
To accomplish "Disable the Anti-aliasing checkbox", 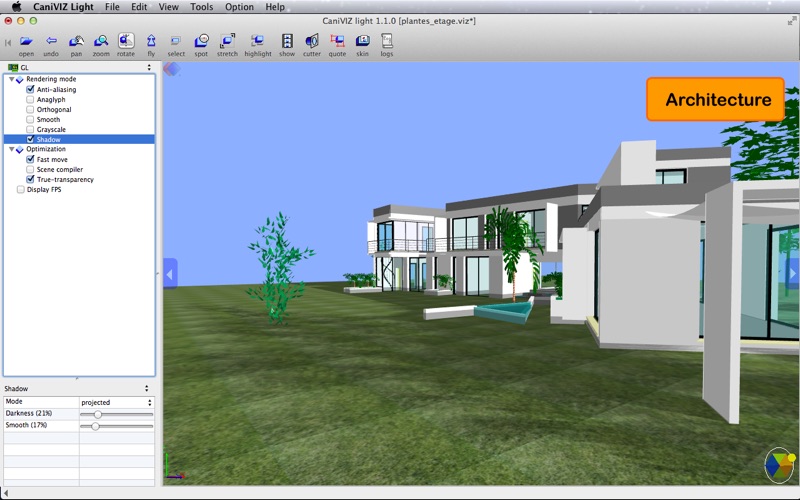I will 30,89.
